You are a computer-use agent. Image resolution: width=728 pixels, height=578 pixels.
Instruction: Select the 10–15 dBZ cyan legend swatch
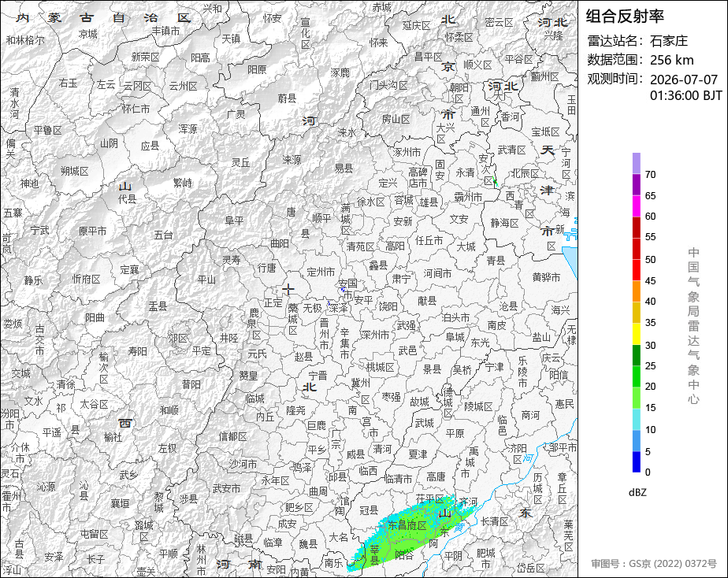tap(636, 419)
